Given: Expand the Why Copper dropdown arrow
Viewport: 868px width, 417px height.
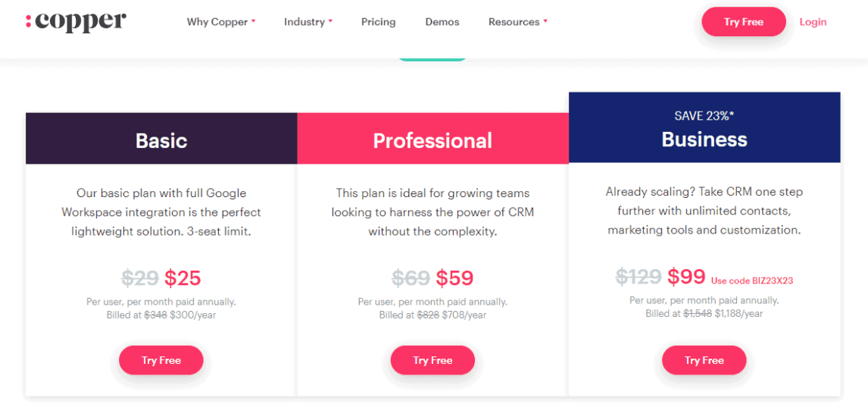Looking at the screenshot, I should [254, 21].
